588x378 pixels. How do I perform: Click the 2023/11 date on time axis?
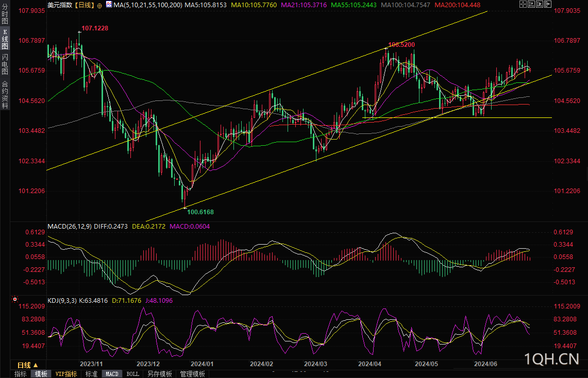coord(91,364)
